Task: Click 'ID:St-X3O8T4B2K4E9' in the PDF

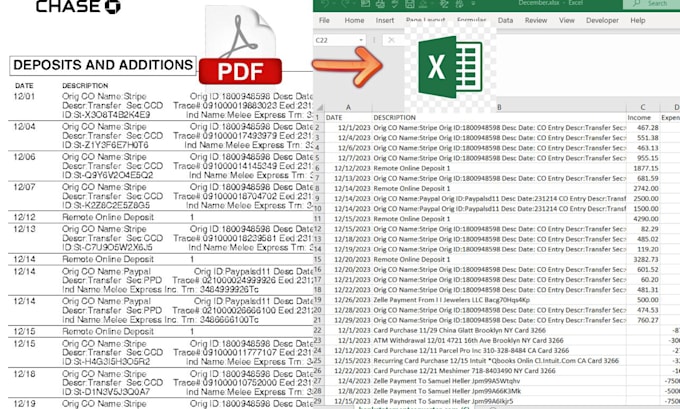Action: [106, 115]
